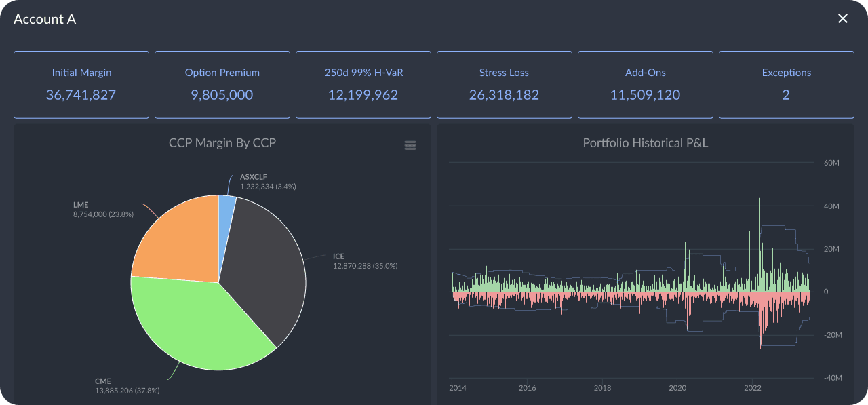Click the 2020 x-axis label
The width and height of the screenshot is (868, 405).
pyautogui.click(x=677, y=388)
